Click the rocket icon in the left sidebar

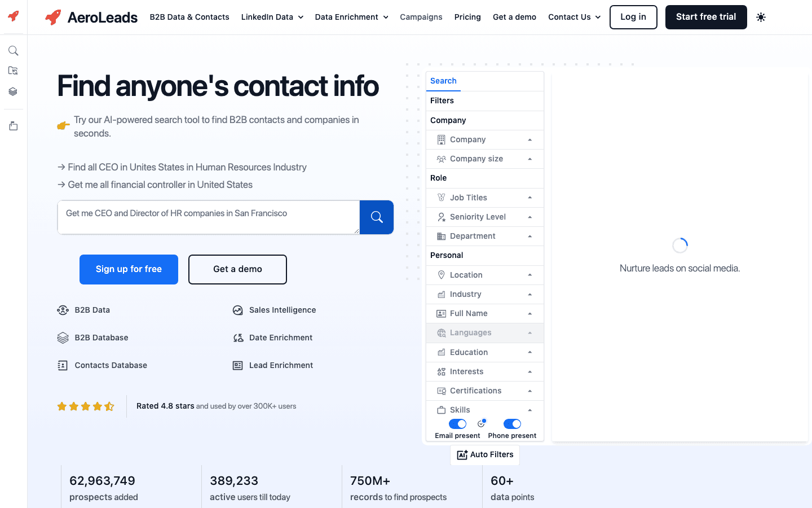point(14,16)
